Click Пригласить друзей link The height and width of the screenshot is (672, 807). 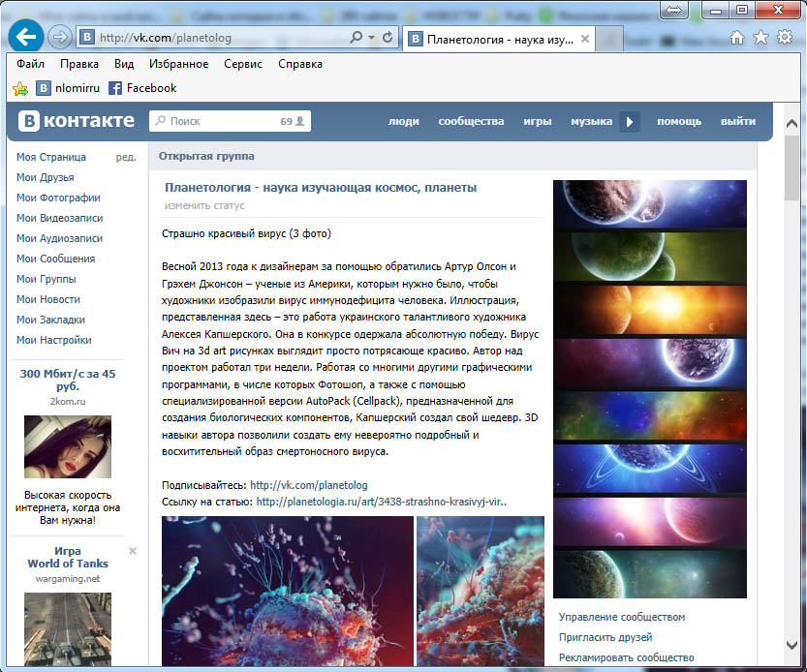[605, 637]
